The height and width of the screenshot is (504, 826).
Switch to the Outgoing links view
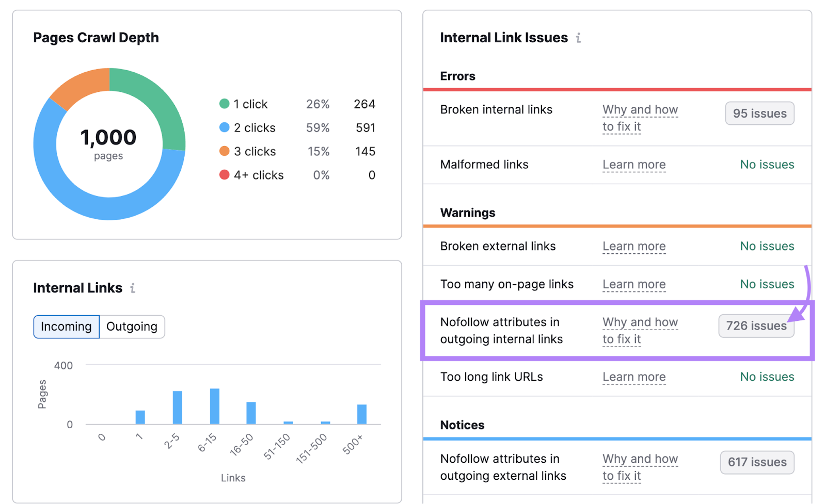(132, 326)
